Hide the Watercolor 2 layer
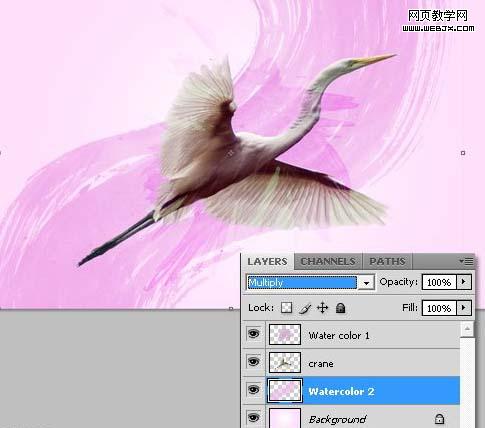This screenshot has height=428, width=485. [x=253, y=389]
